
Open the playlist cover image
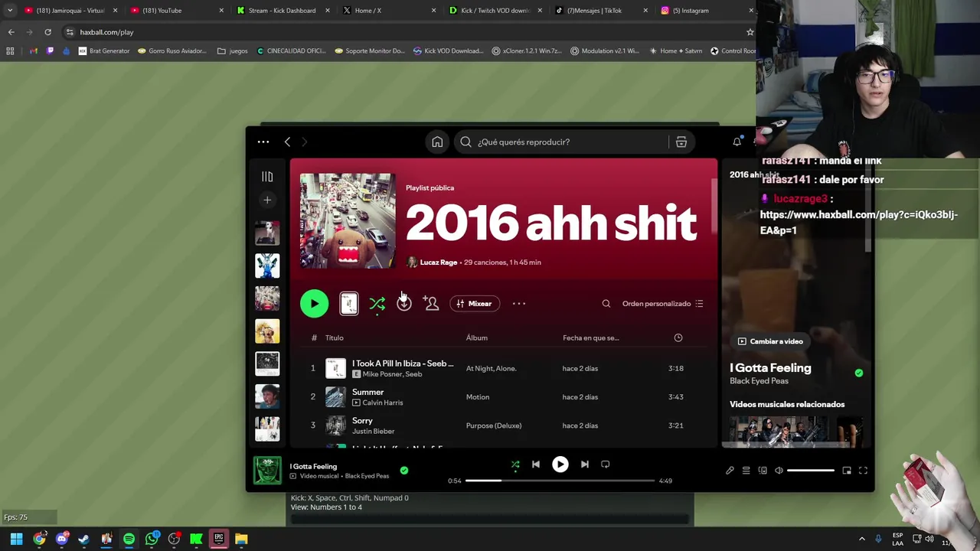348,220
